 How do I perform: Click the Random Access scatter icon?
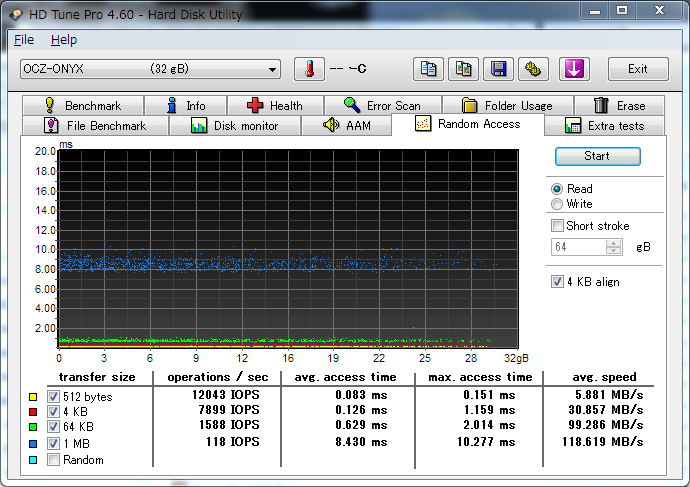pyautogui.click(x=423, y=124)
